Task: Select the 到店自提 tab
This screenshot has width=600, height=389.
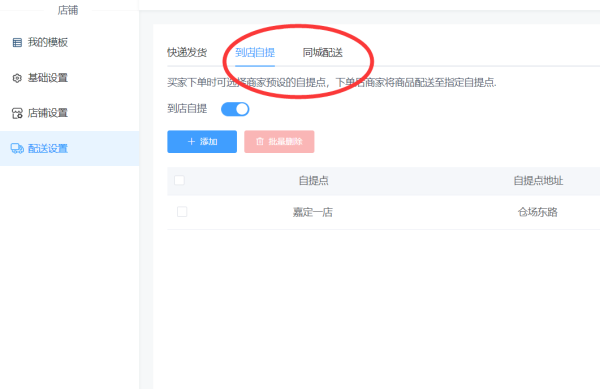Action: pyautogui.click(x=255, y=52)
